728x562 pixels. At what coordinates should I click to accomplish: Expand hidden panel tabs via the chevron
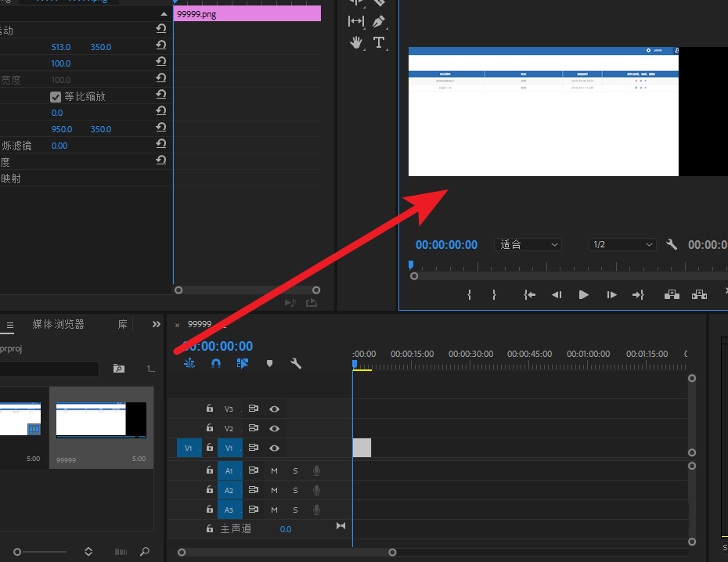point(156,324)
